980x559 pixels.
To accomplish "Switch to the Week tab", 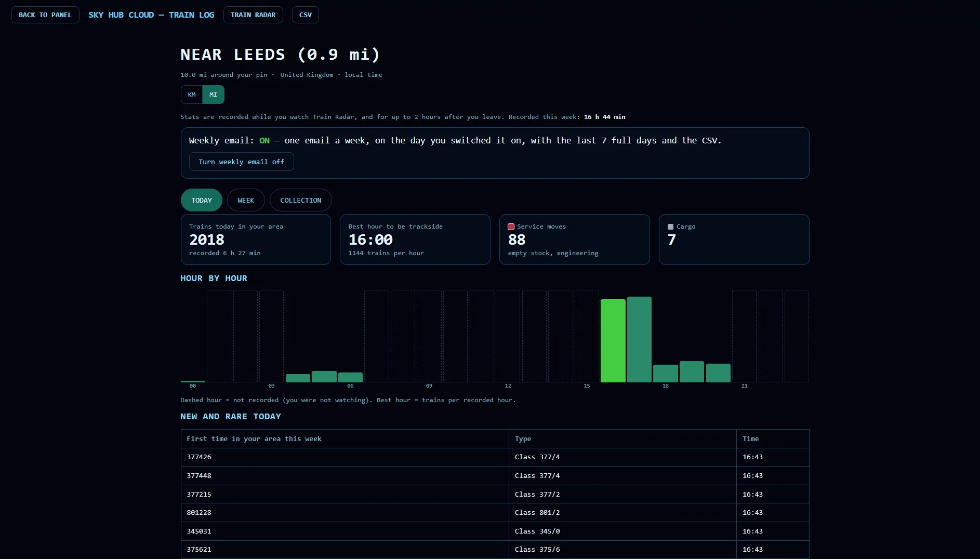I will click(x=246, y=200).
